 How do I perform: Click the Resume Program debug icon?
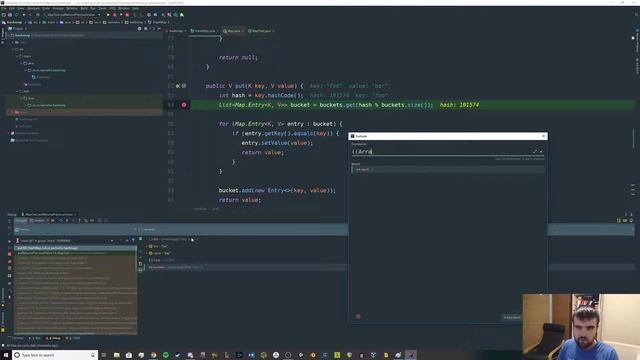coord(9,241)
